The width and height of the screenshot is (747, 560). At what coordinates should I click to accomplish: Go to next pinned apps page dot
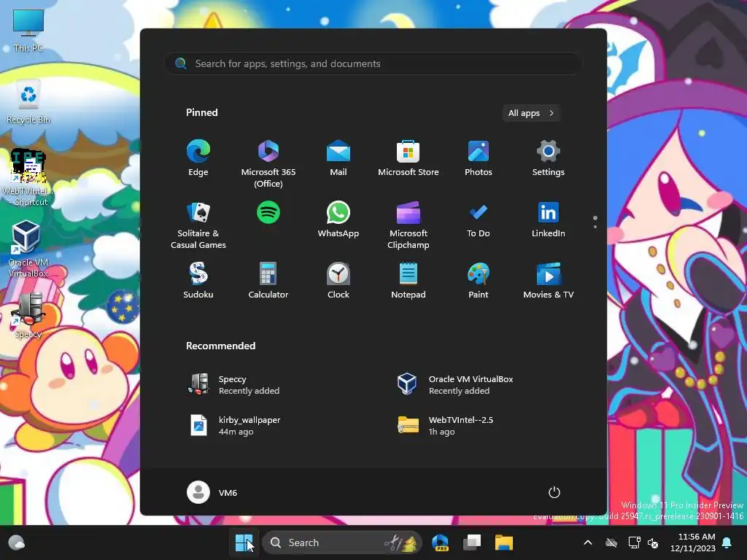click(x=595, y=227)
